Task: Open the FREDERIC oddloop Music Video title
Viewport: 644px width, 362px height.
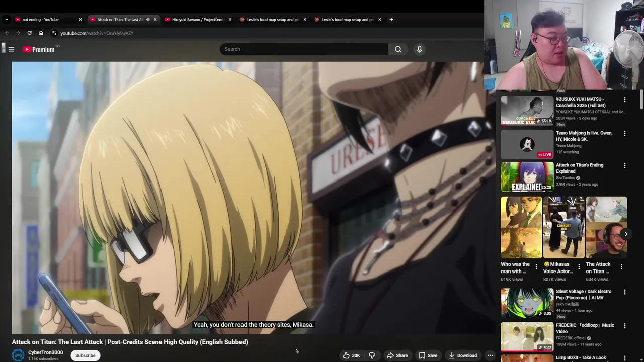Action: click(585, 328)
